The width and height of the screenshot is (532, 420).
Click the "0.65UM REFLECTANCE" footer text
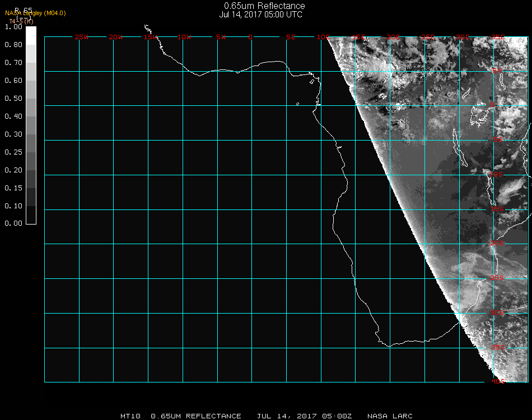pos(196,416)
